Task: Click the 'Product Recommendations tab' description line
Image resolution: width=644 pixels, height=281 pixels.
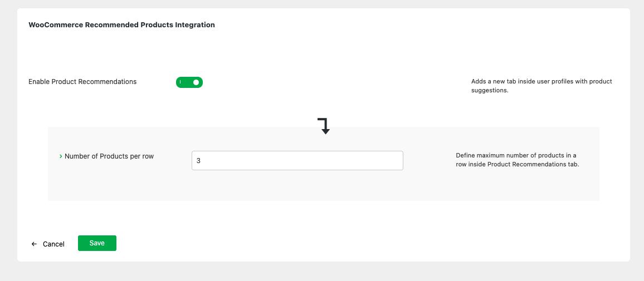Action: (517, 164)
